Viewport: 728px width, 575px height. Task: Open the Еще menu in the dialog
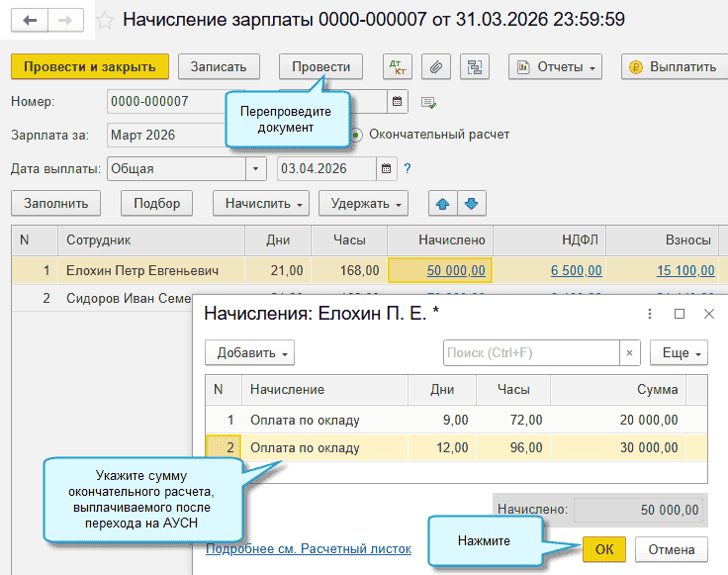(679, 352)
